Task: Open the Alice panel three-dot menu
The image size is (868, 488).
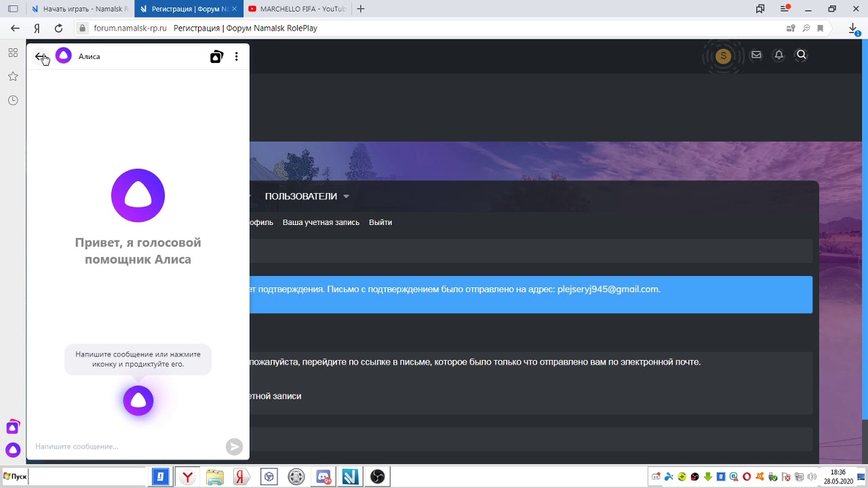Action: pyautogui.click(x=236, y=57)
